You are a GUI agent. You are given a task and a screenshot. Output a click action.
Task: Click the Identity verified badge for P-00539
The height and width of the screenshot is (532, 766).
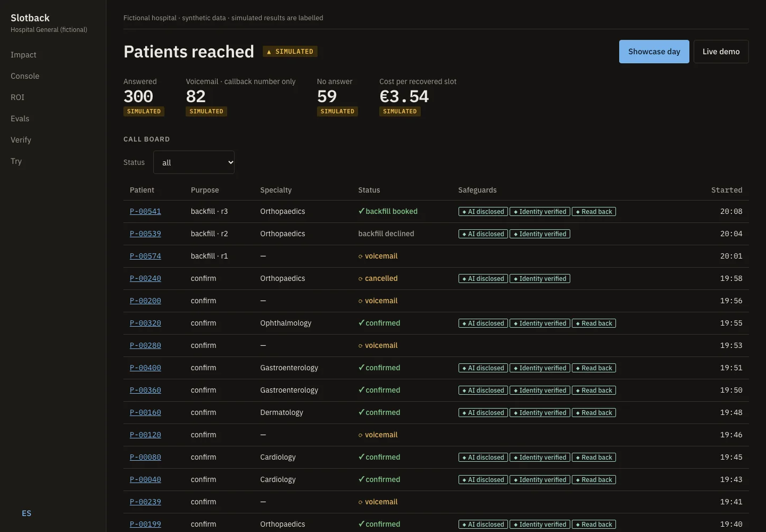pyautogui.click(x=540, y=234)
